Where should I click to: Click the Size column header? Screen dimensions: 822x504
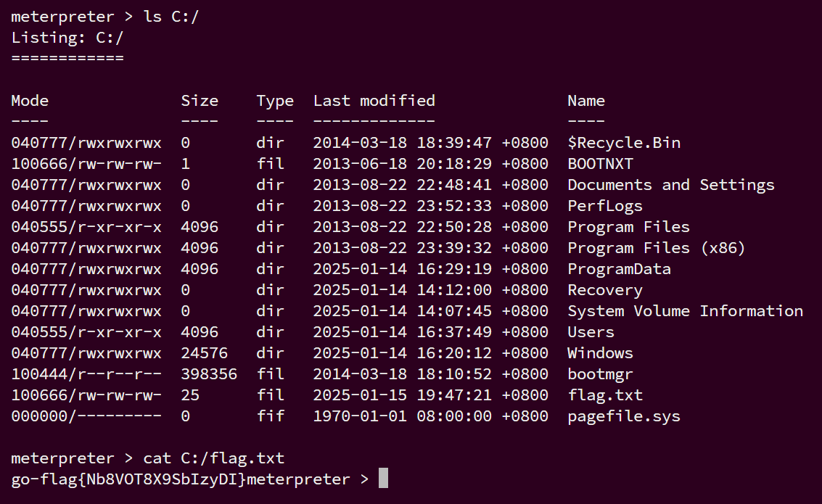pos(200,101)
